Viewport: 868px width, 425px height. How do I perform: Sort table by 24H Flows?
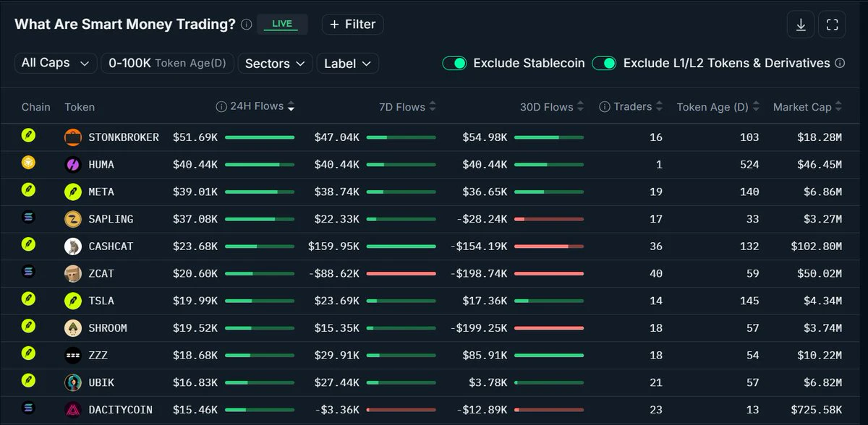pyautogui.click(x=291, y=107)
